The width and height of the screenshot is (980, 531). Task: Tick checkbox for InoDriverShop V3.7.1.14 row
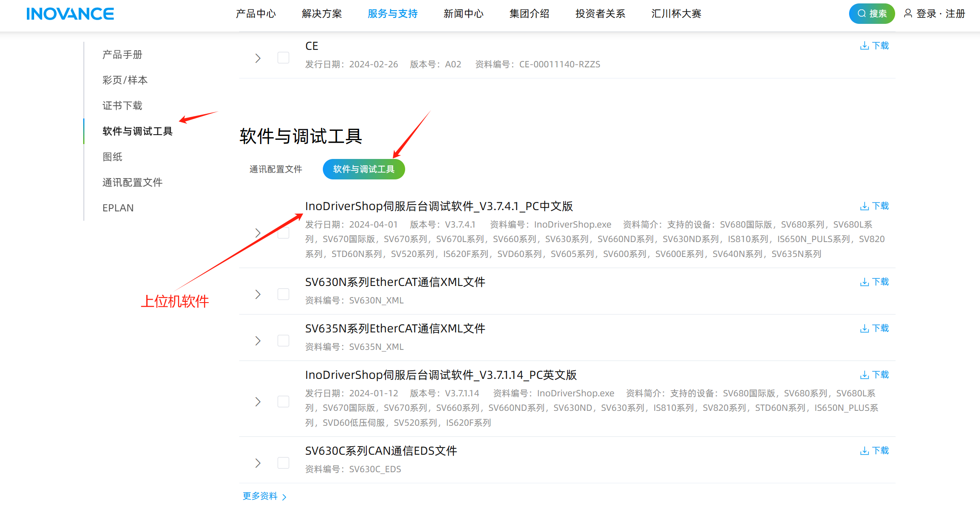point(283,401)
